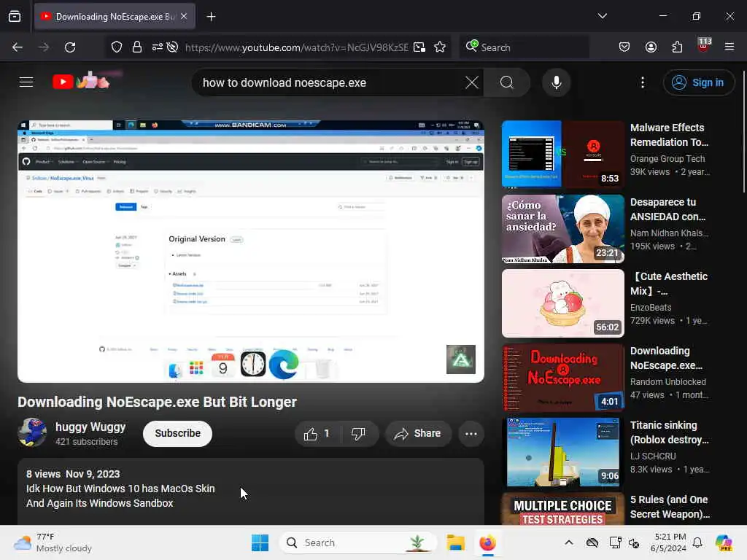
Task: Clear the YouTube search query
Action: [x=472, y=83]
